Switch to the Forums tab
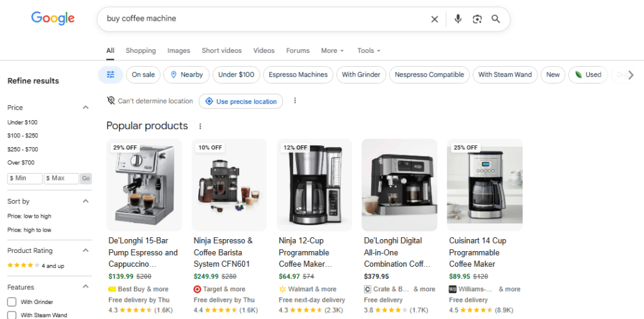Screen dimensions: 644x319 [x=297, y=50]
